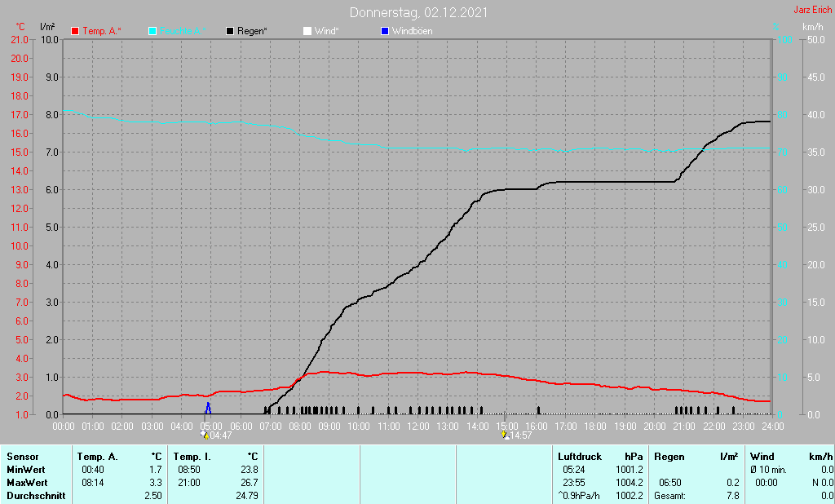
Task: Select the 'Regen*' legend label
Action: tap(252, 32)
